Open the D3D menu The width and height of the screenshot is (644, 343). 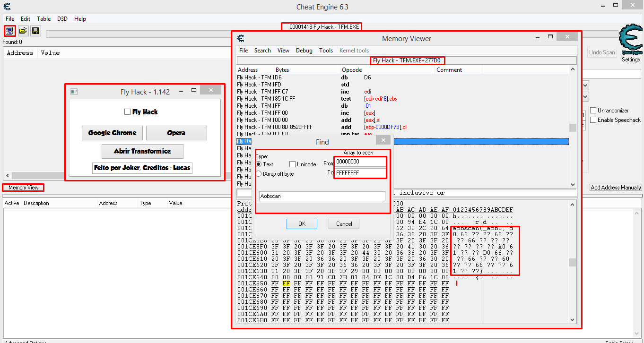point(62,19)
